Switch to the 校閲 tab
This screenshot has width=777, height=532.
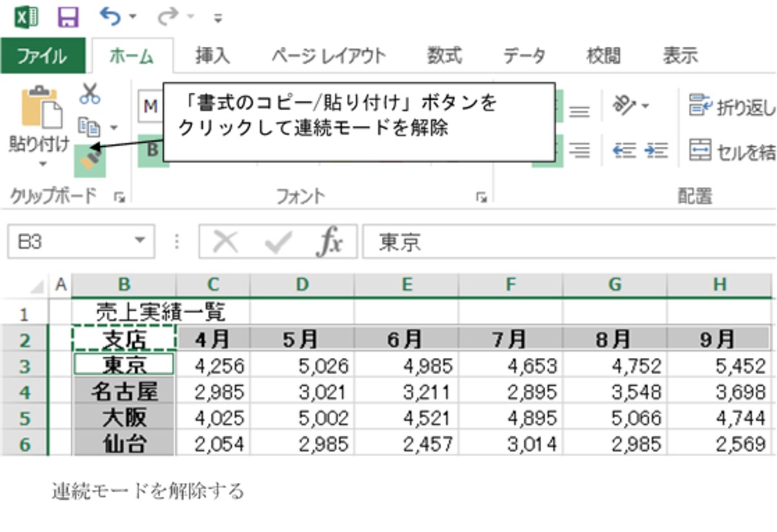point(603,56)
